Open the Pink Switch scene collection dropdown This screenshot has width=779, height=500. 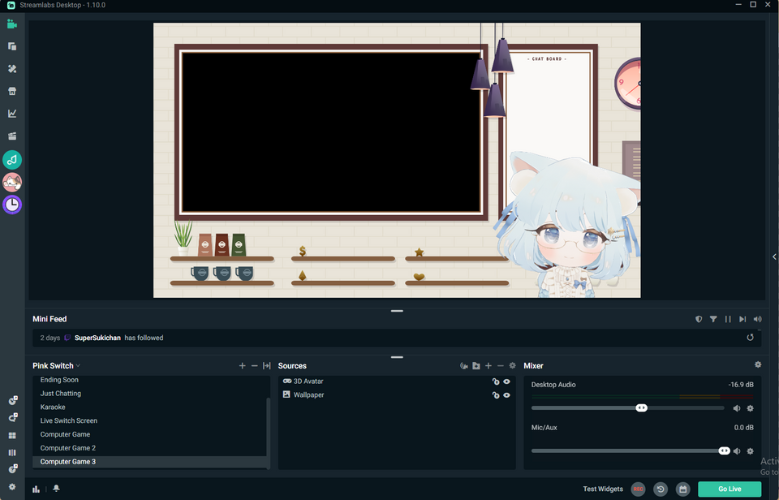point(56,366)
